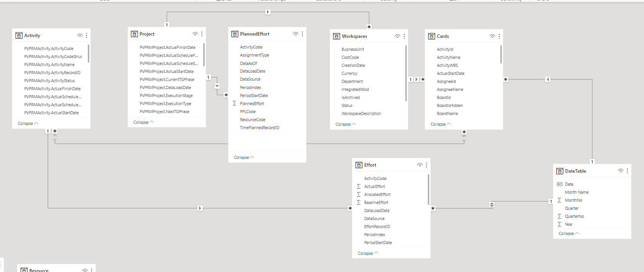Viewport: 644px width, 272px height.
Task: Toggle visibility of DateTable
Action: (x=620, y=171)
